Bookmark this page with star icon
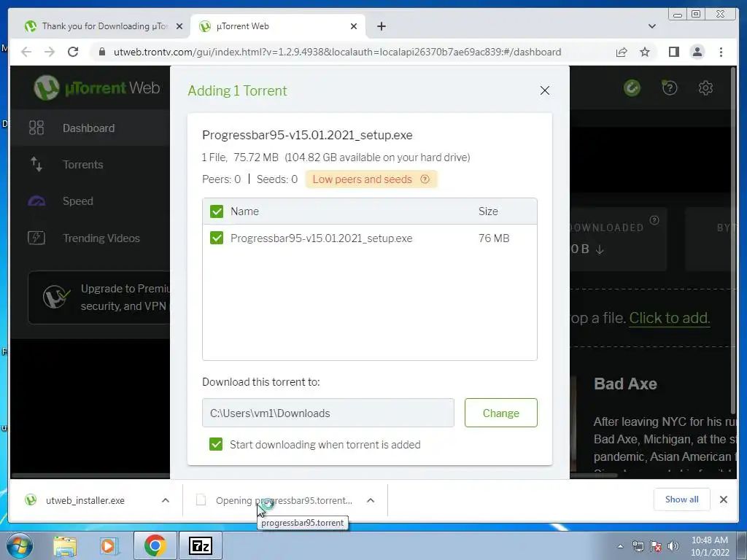 tap(645, 52)
